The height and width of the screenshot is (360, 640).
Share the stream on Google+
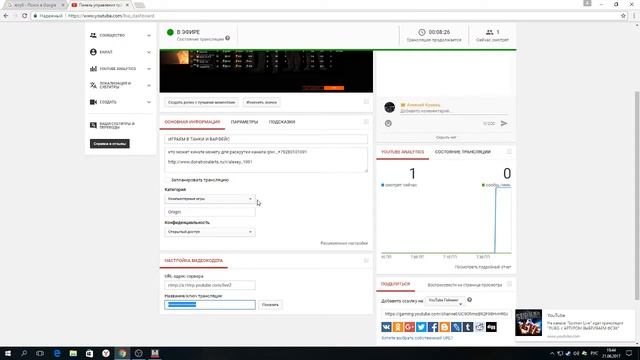pyautogui.click(x=409, y=327)
